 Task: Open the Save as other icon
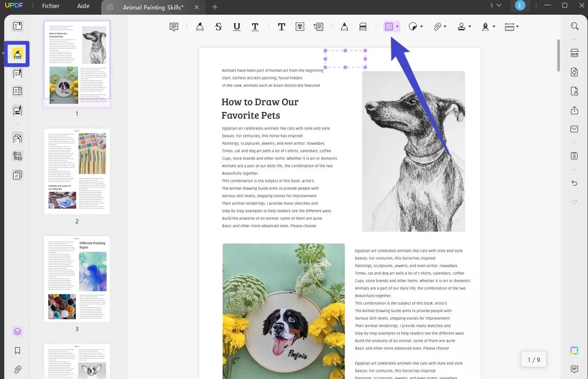click(574, 156)
